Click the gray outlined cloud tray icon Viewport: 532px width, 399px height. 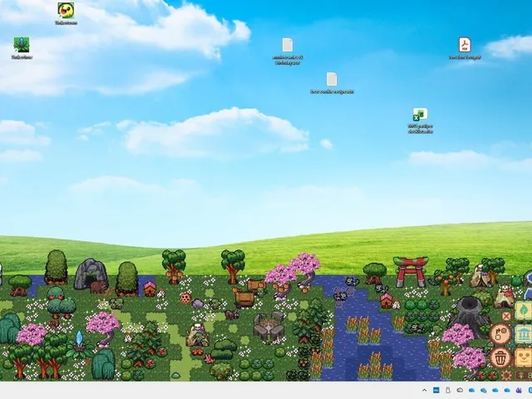pos(460,390)
